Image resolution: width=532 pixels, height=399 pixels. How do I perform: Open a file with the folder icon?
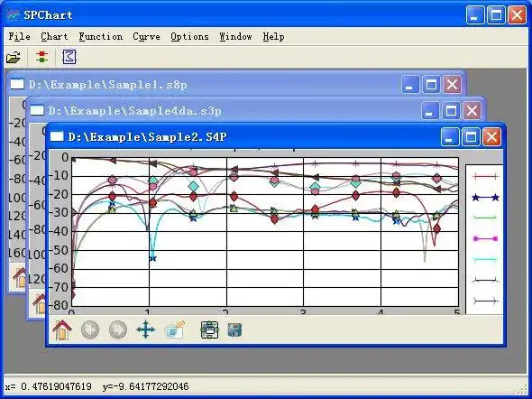[x=14, y=57]
